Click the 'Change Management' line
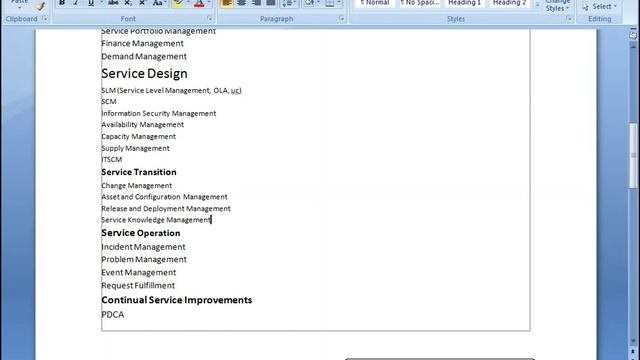This screenshot has width=640, height=360. pos(137,186)
